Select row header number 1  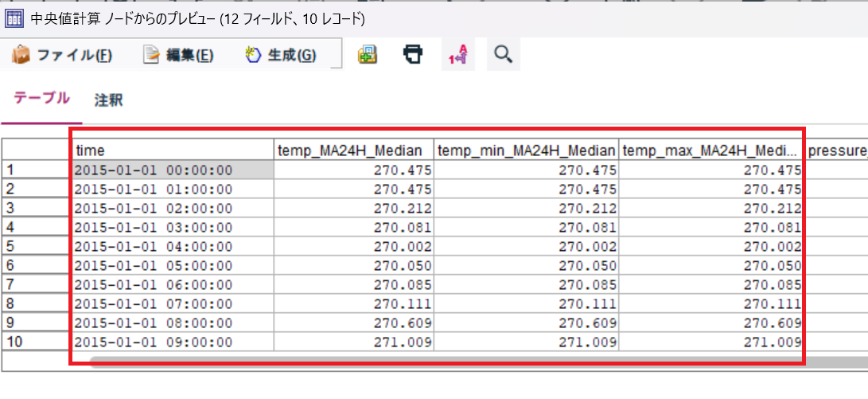37,170
